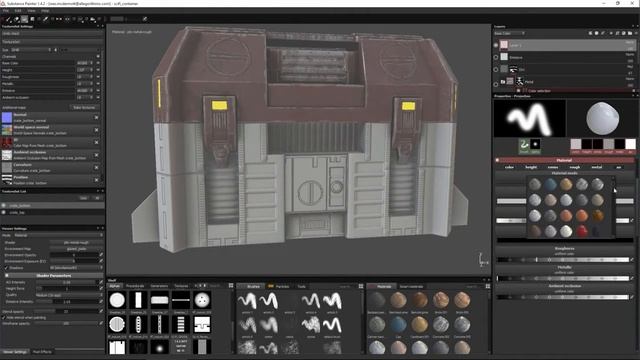This screenshot has height=360, width=640.
Task: Click the add folder icon in Layers toolbar
Action: [630, 33]
